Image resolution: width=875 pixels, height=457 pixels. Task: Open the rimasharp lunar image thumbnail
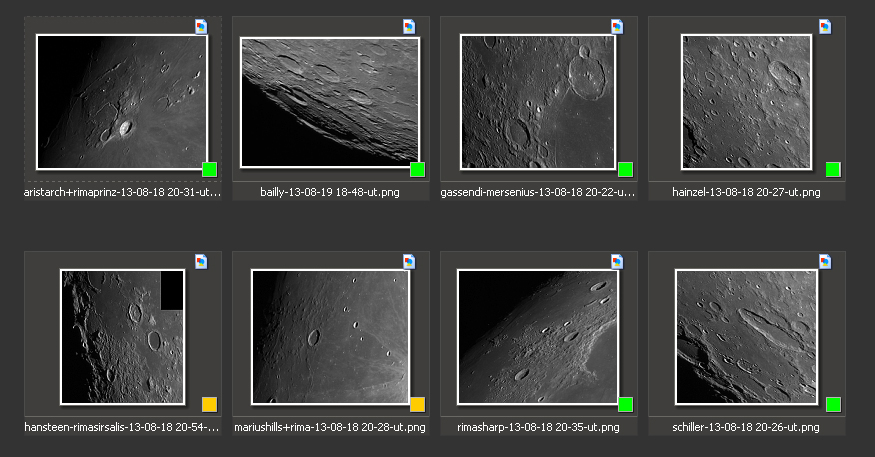click(x=538, y=337)
